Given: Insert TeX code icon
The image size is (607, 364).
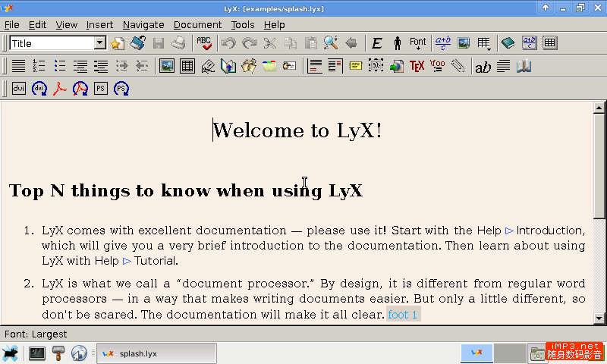Looking at the screenshot, I should click(417, 66).
